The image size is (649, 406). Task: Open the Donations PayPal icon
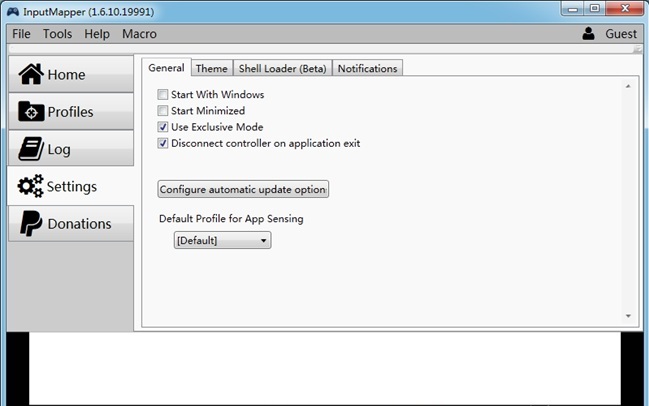pyautogui.click(x=31, y=223)
